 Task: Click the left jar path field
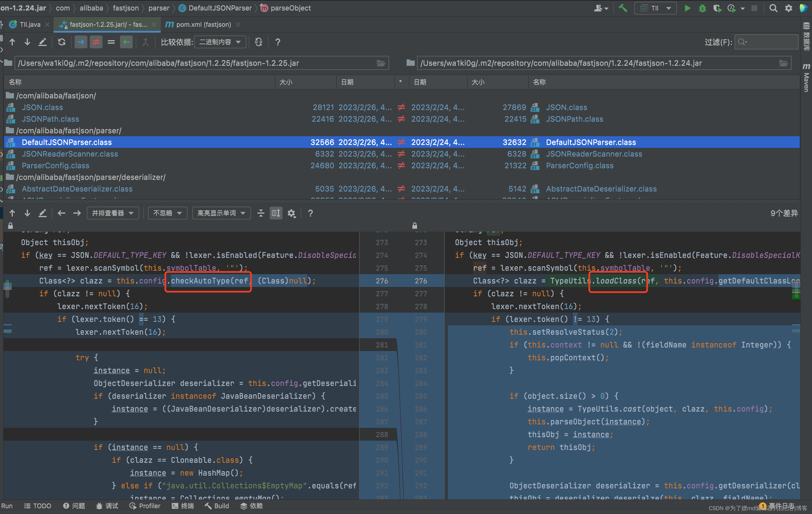click(x=202, y=63)
